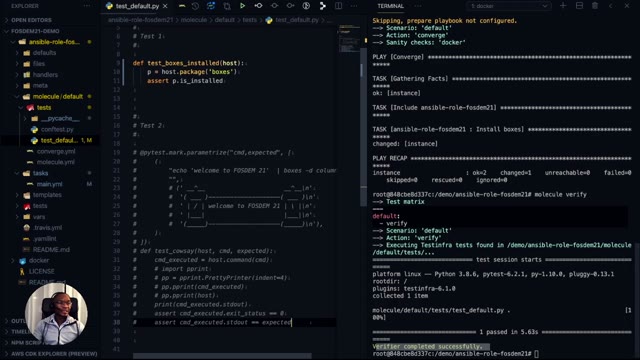Open conftest.py in the explorer
The height and width of the screenshot is (360, 640).
tap(57, 129)
